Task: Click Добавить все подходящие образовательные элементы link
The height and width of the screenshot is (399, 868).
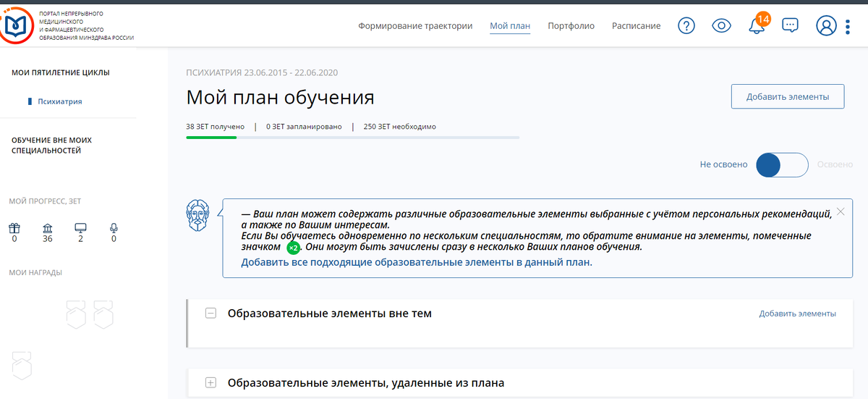Action: pyautogui.click(x=417, y=262)
